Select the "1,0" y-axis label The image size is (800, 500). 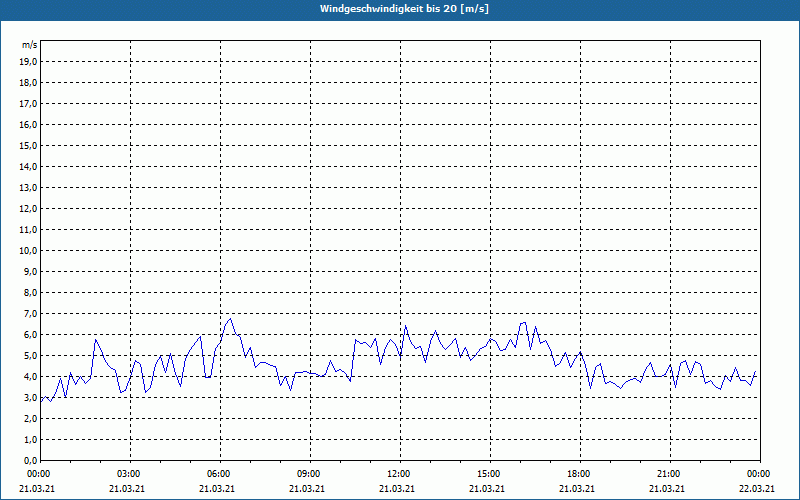pyautogui.click(x=30, y=439)
